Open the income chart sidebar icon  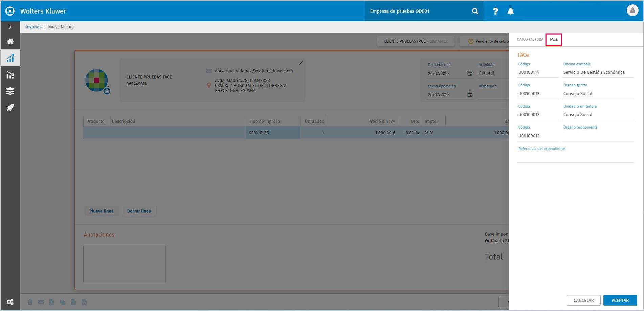pos(10,58)
